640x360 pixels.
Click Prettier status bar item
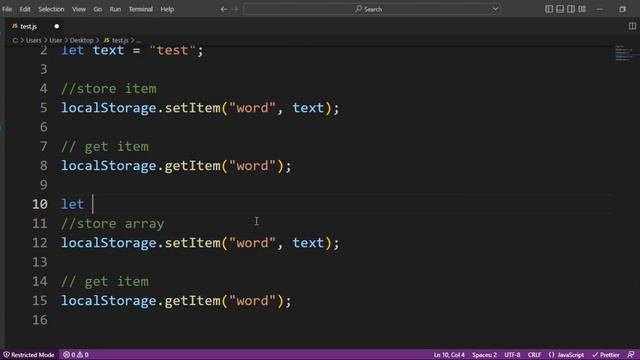pos(606,355)
